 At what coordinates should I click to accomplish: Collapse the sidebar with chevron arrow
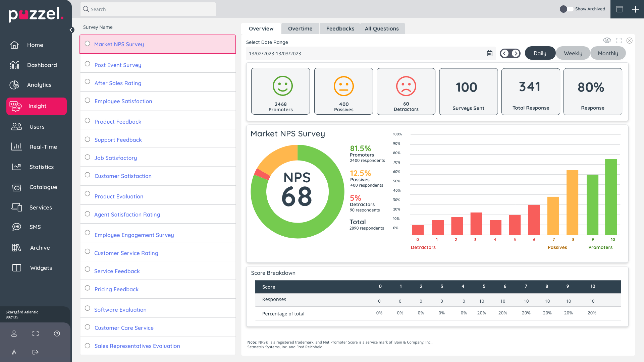(x=71, y=30)
